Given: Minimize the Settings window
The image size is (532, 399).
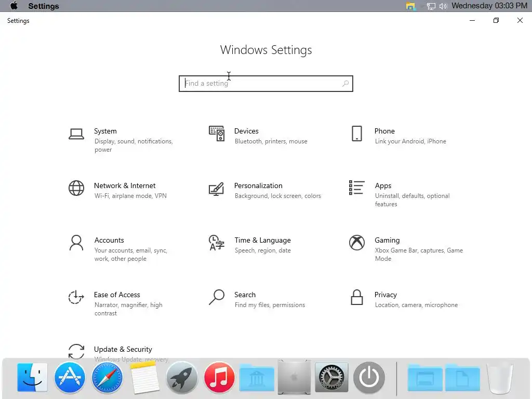Looking at the screenshot, I should pos(472,20).
